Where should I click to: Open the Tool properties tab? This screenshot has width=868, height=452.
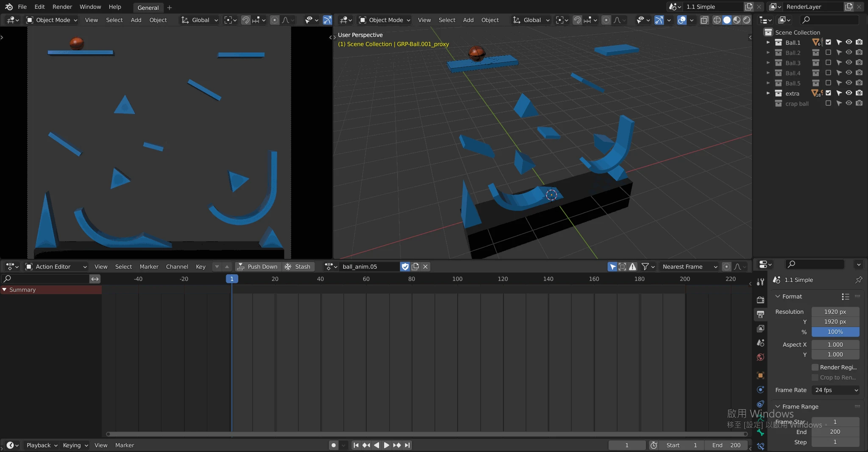(x=760, y=282)
